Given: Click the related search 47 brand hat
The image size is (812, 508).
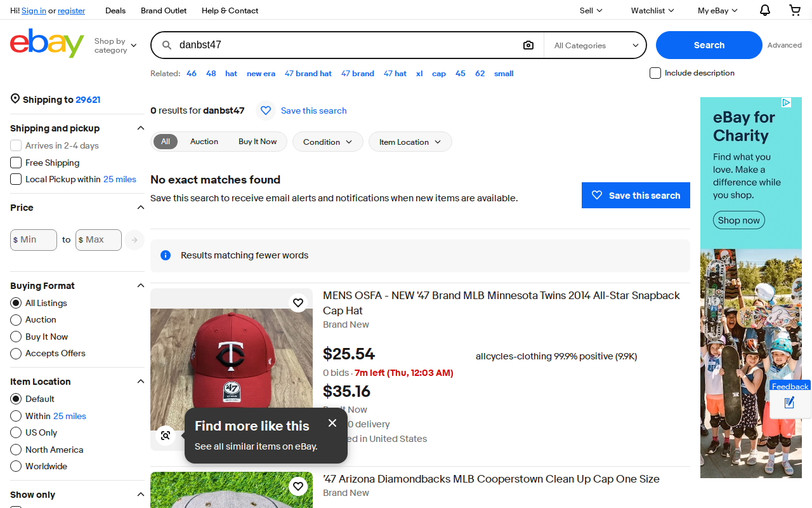Looking at the screenshot, I should (x=308, y=74).
